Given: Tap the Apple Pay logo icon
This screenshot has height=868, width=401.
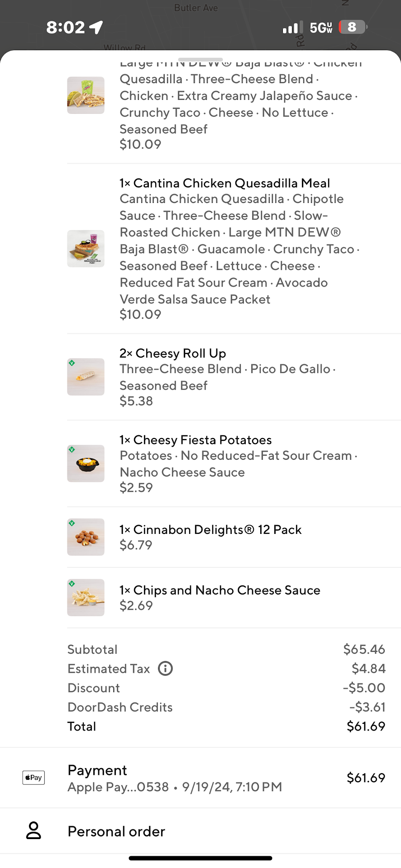Looking at the screenshot, I should [x=33, y=778].
